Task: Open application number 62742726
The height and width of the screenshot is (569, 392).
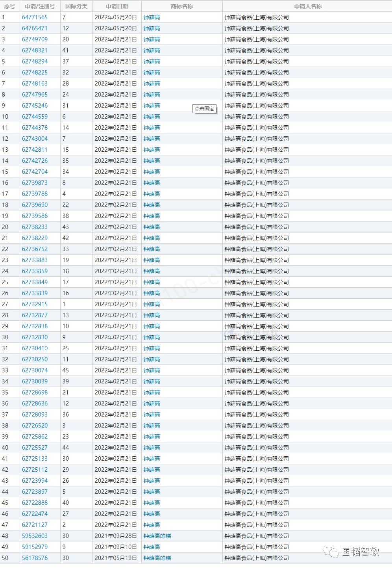Action: pyautogui.click(x=35, y=161)
